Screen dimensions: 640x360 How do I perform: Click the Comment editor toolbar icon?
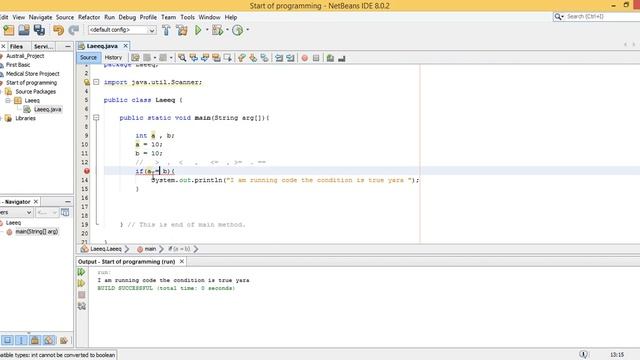coord(330,58)
